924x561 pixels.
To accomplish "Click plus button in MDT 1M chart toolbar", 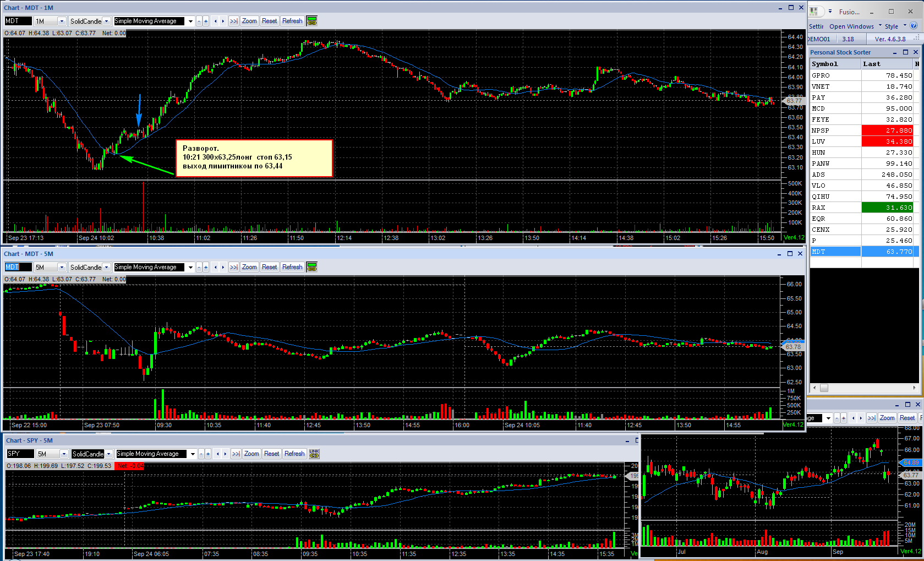I will (x=206, y=21).
